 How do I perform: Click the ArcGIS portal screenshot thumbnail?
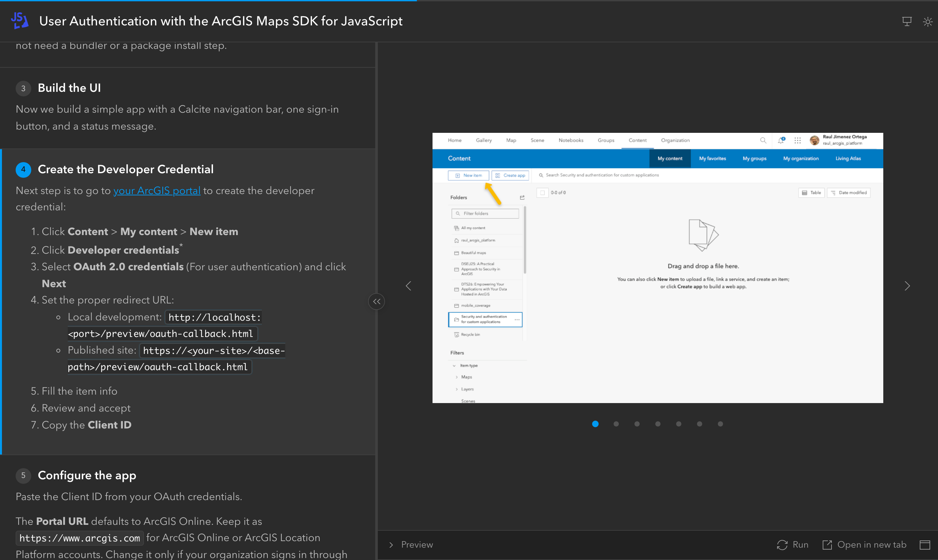pyautogui.click(x=658, y=268)
